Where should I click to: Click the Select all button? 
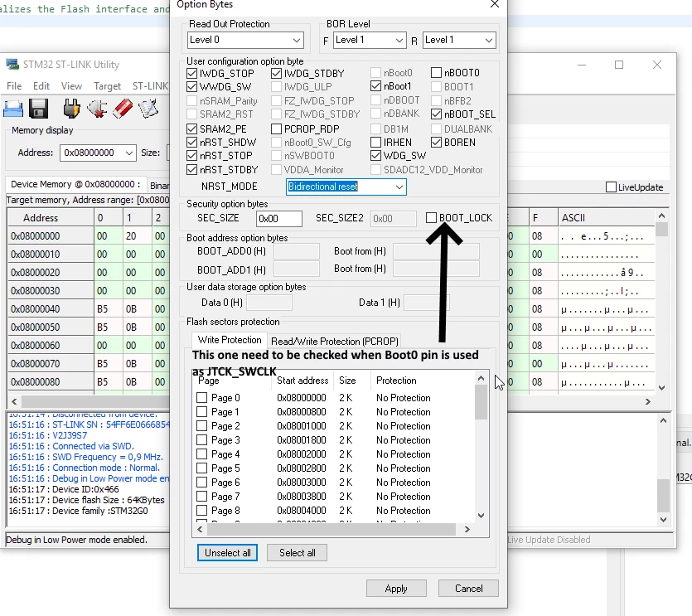(x=297, y=553)
